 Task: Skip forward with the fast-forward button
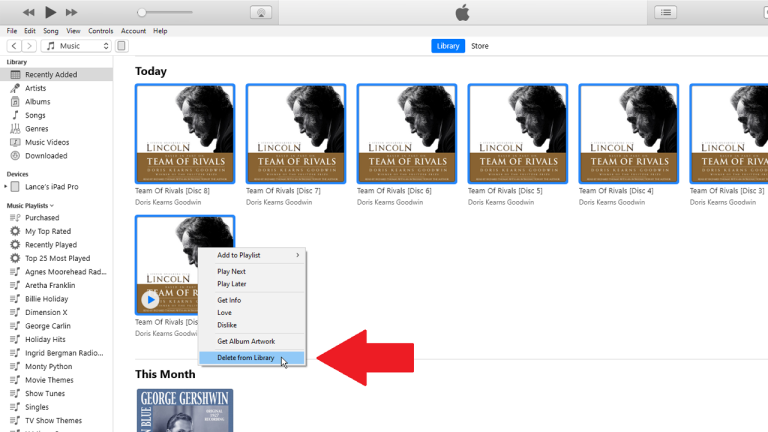[x=72, y=12]
